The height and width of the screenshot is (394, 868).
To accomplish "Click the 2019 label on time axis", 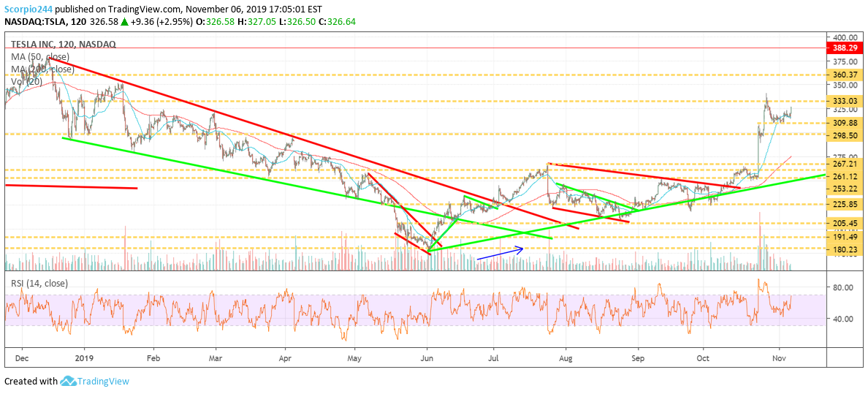I will click(84, 358).
